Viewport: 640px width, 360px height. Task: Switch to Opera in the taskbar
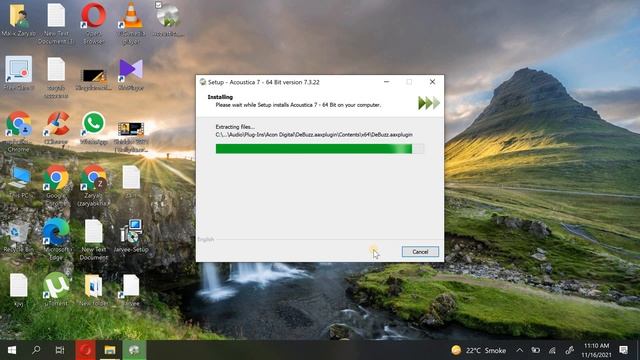[x=85, y=350]
